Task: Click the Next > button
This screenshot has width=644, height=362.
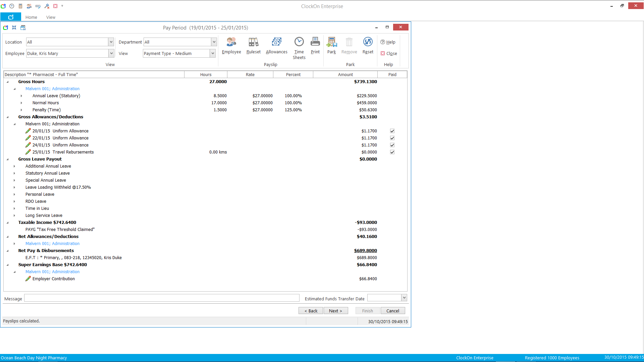Action: coord(335,311)
